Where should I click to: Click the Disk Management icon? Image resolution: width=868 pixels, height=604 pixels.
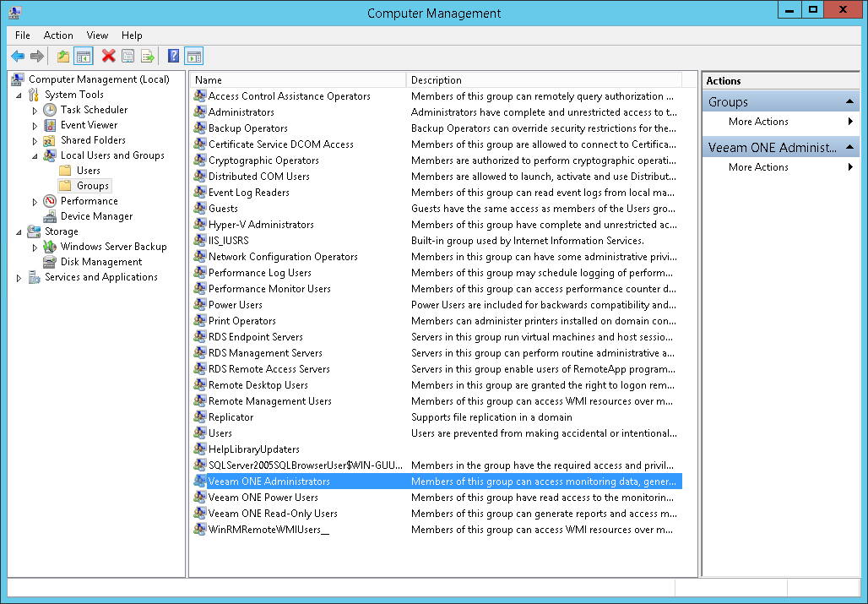(50, 262)
